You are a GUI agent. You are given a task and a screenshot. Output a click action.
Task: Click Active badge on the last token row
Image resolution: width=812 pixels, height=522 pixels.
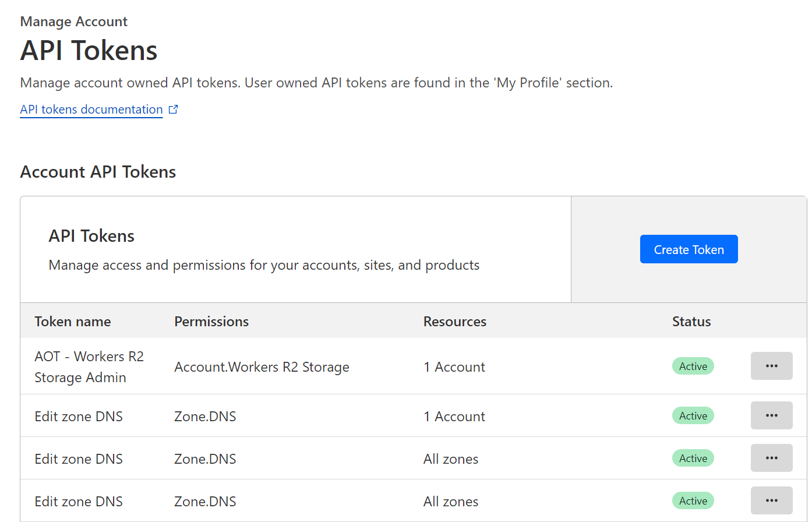[693, 500]
